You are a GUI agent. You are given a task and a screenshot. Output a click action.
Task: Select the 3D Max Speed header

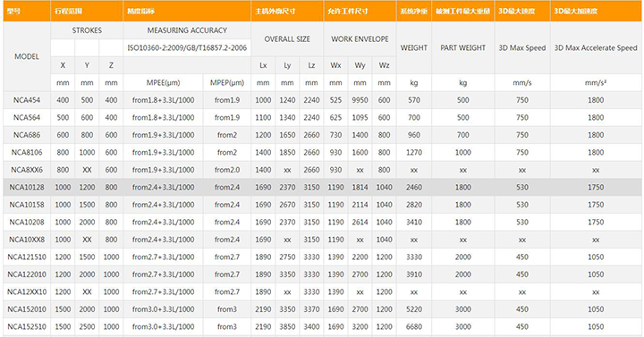coord(522,48)
